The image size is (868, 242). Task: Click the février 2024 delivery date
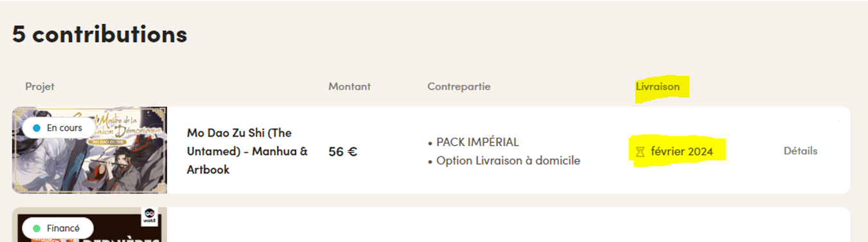pyautogui.click(x=682, y=152)
